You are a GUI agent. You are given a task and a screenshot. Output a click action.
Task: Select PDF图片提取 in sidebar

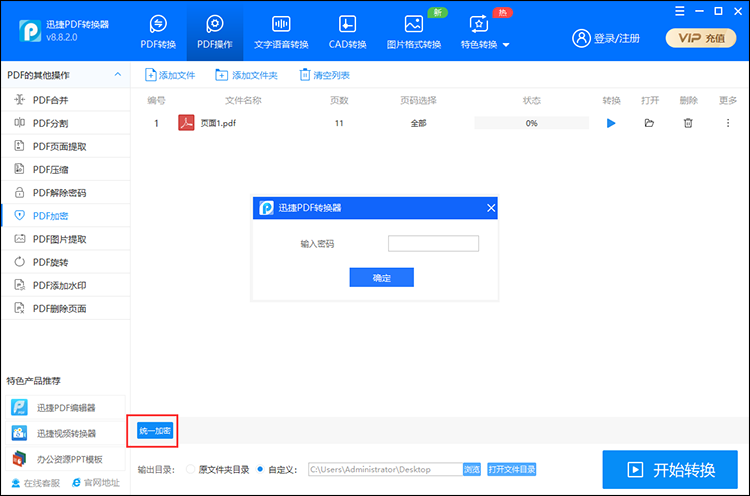pyautogui.click(x=66, y=239)
